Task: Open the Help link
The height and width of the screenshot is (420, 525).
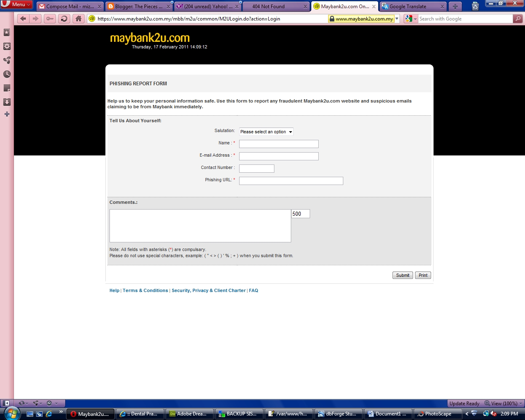Action: (114, 290)
